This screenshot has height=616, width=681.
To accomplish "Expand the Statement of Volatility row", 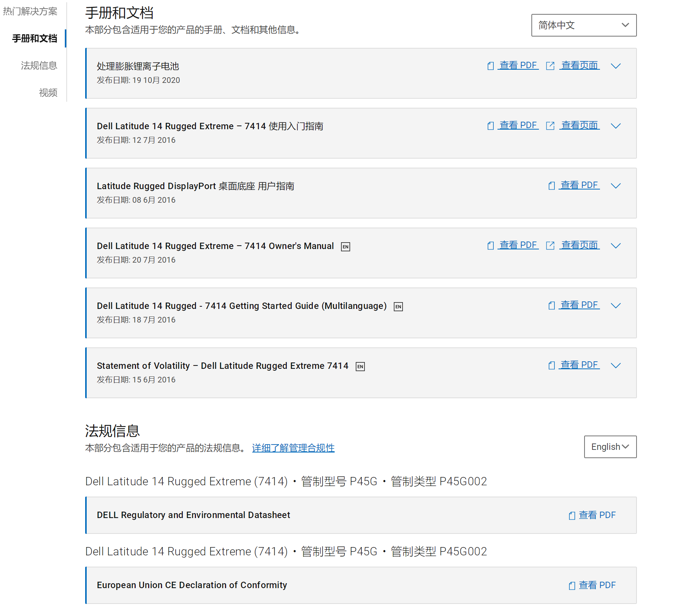I will [616, 366].
